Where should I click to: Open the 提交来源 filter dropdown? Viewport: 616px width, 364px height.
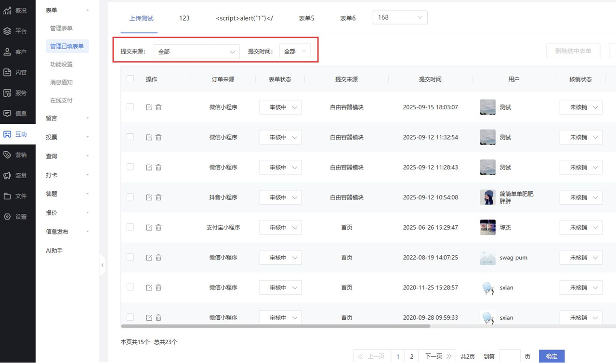point(196,52)
